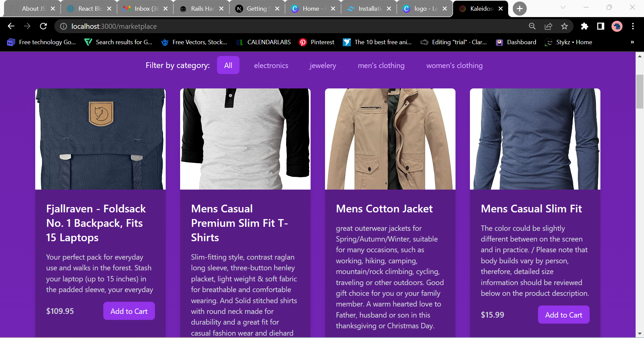Close the Installation tab
Image resolution: width=644 pixels, height=338 pixels.
(389, 9)
